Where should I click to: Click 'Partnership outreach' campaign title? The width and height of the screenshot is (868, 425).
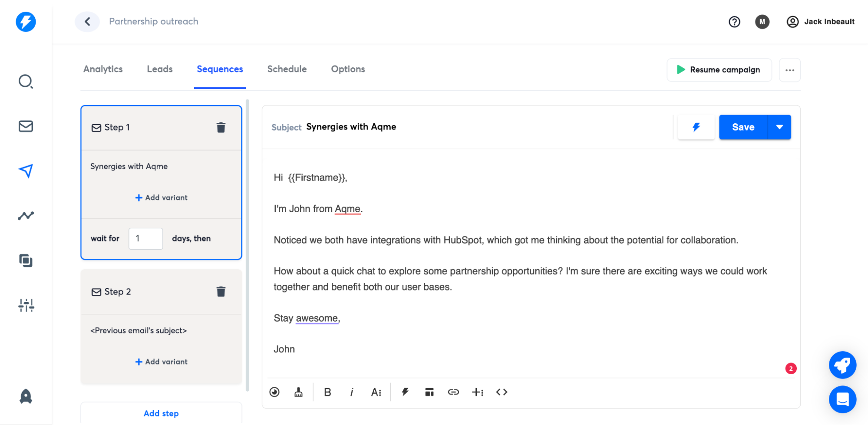154,21
